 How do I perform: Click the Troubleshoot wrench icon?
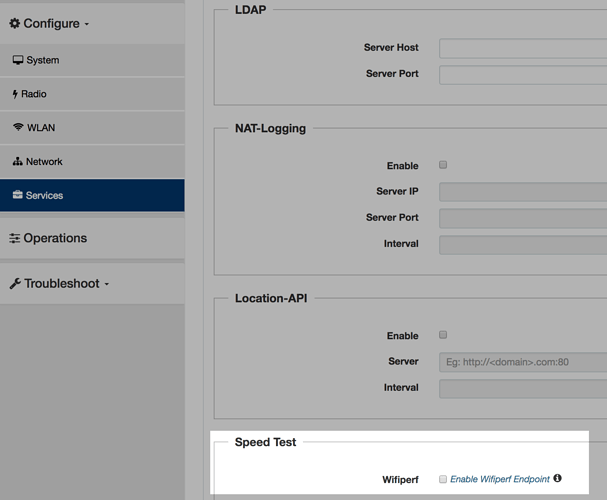[15, 284]
